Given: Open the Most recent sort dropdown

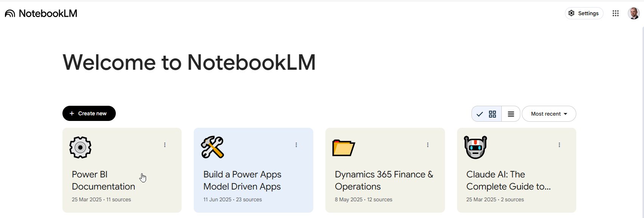Looking at the screenshot, I should point(549,114).
